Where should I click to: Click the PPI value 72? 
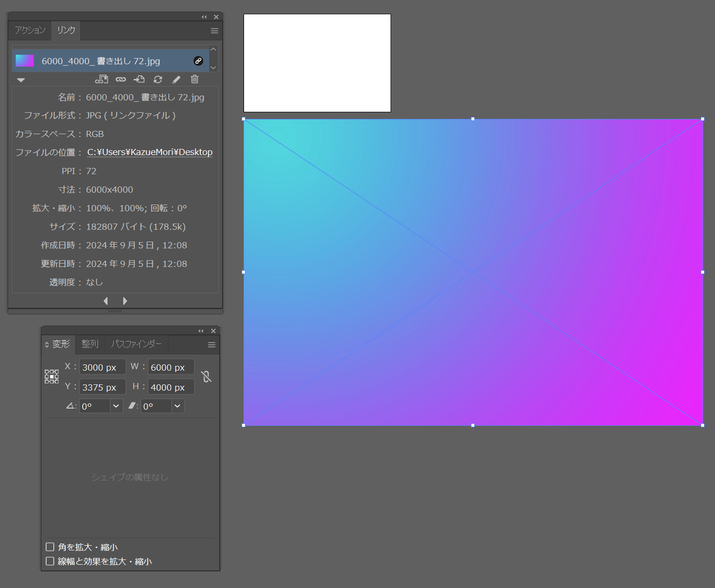tap(91, 171)
